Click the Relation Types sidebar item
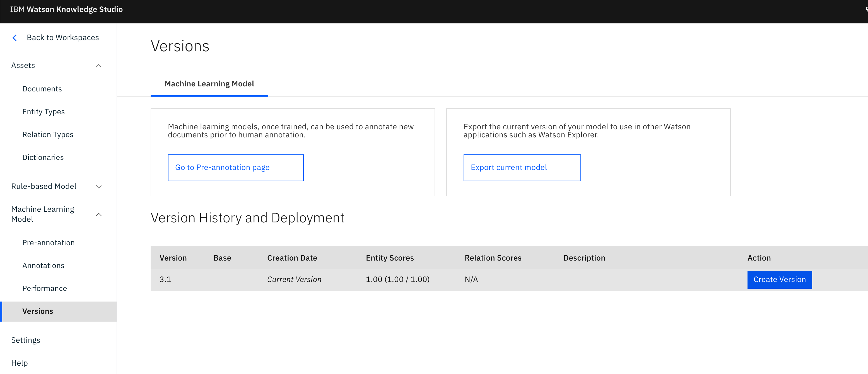Image resolution: width=868 pixels, height=374 pixels. pos(48,134)
